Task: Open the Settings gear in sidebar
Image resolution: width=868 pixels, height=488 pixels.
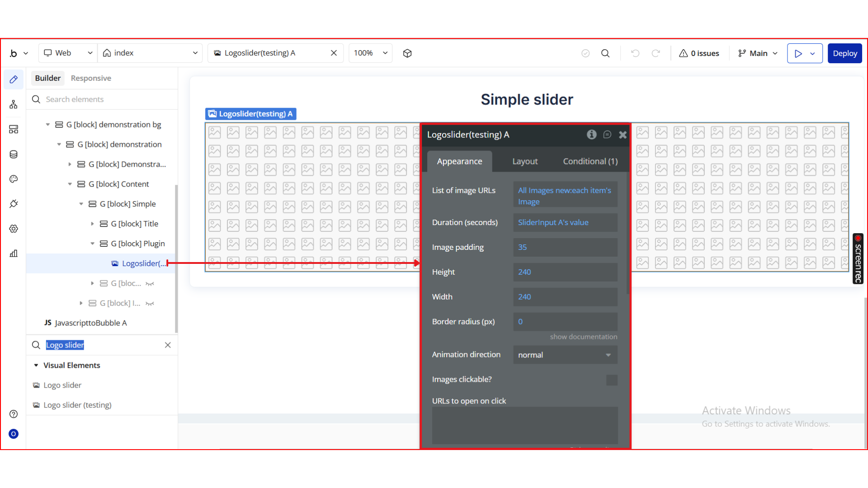Action: click(x=14, y=229)
